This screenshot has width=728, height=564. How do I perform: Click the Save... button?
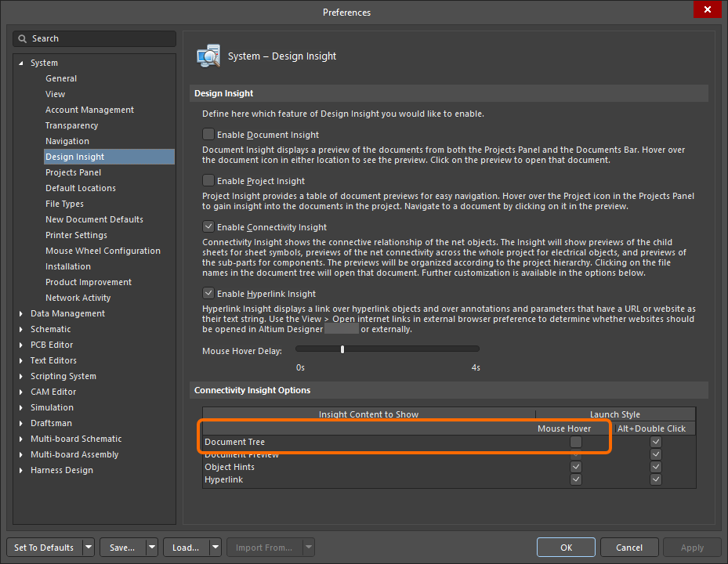(122, 548)
